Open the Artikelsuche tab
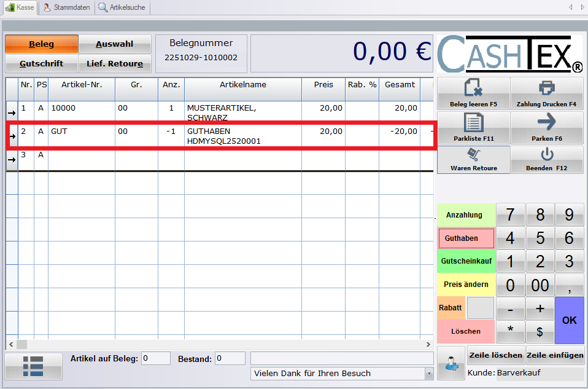This screenshot has width=588, height=389. click(123, 7)
